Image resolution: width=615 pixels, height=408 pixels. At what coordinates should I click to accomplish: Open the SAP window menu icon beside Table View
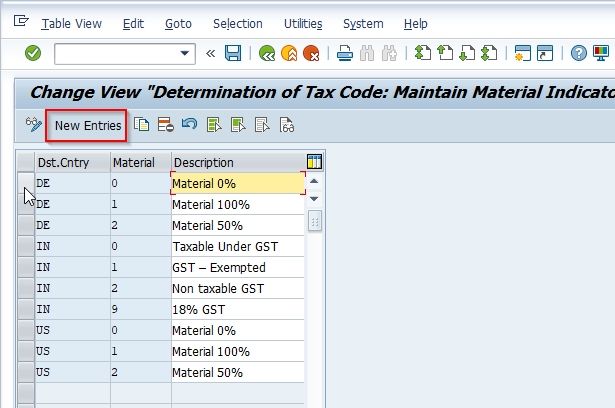pyautogui.click(x=21, y=21)
